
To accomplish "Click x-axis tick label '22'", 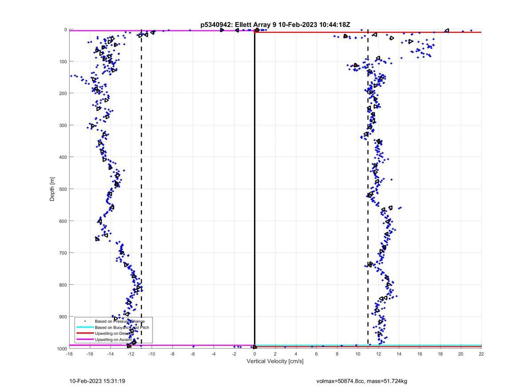I will [481, 354].
